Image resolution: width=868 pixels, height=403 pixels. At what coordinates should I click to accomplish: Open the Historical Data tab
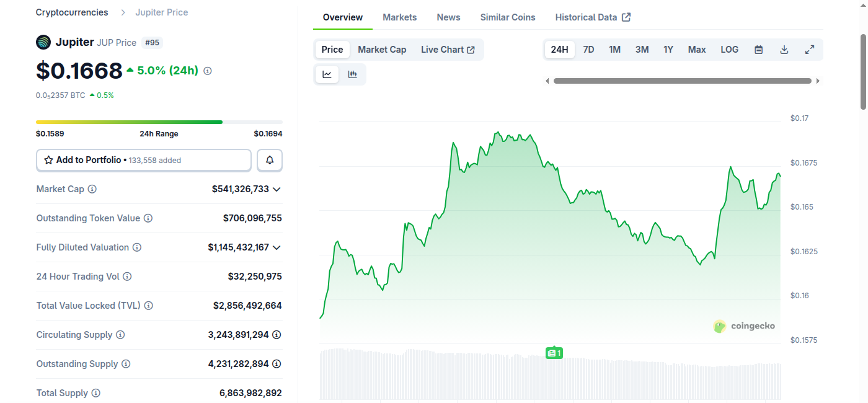point(587,17)
